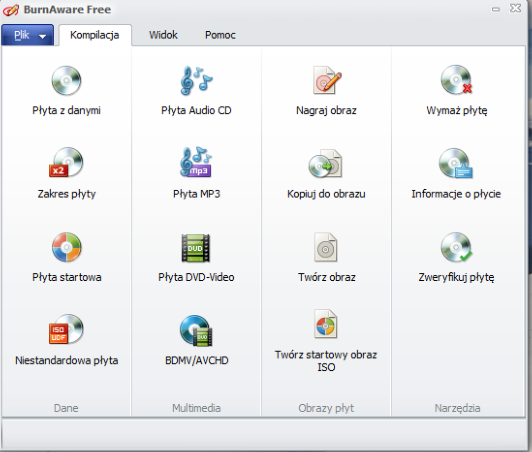
Task: Click the Wymaż płytę label
Action: click(x=457, y=110)
